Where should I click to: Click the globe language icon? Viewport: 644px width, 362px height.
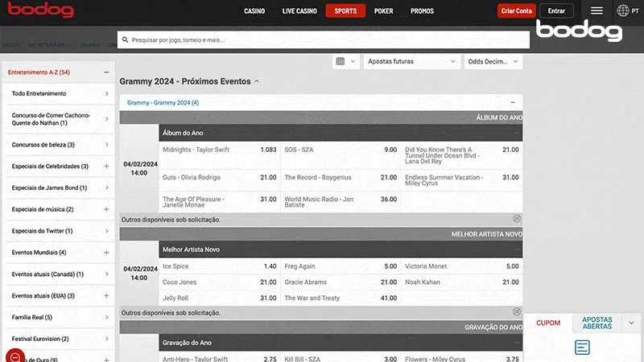tap(623, 10)
